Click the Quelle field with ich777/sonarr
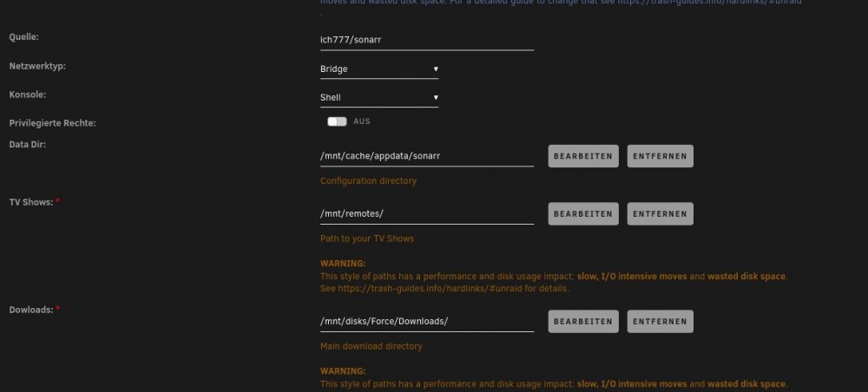The image size is (868, 392). tap(427, 40)
